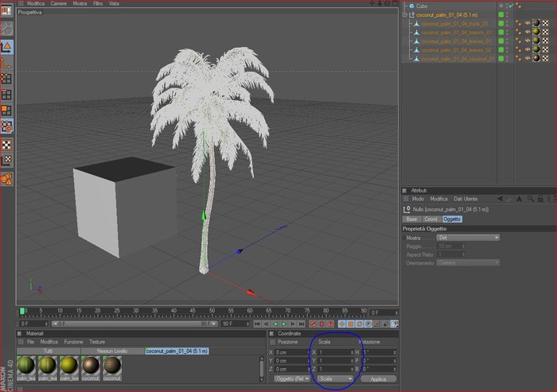The height and width of the screenshot is (392, 557).
Task: Go to start of animation button
Action: click(257, 324)
